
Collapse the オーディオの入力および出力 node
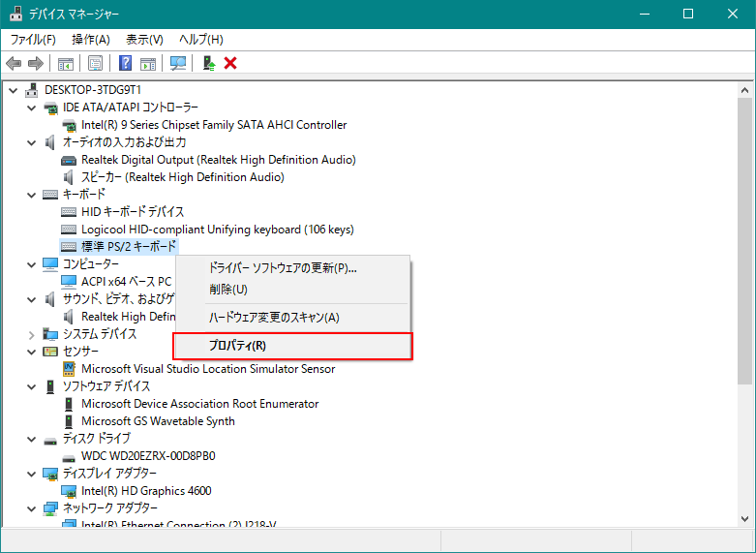click(32, 142)
